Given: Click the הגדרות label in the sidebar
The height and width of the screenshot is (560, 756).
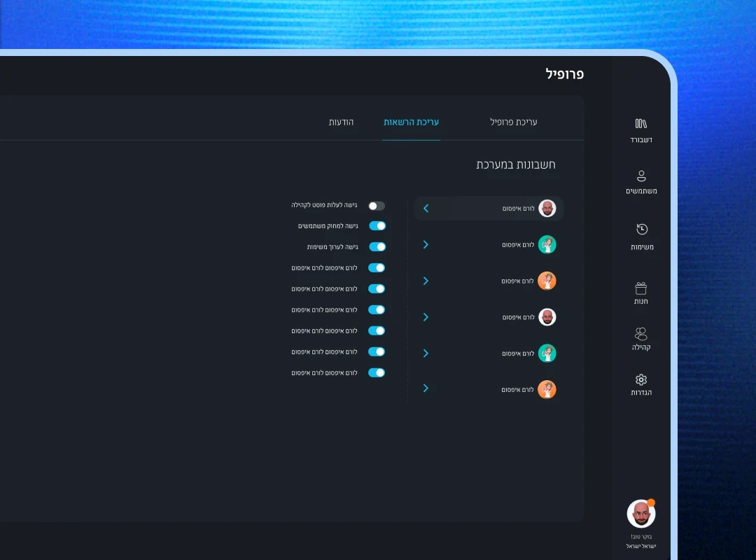Looking at the screenshot, I should point(641,393).
